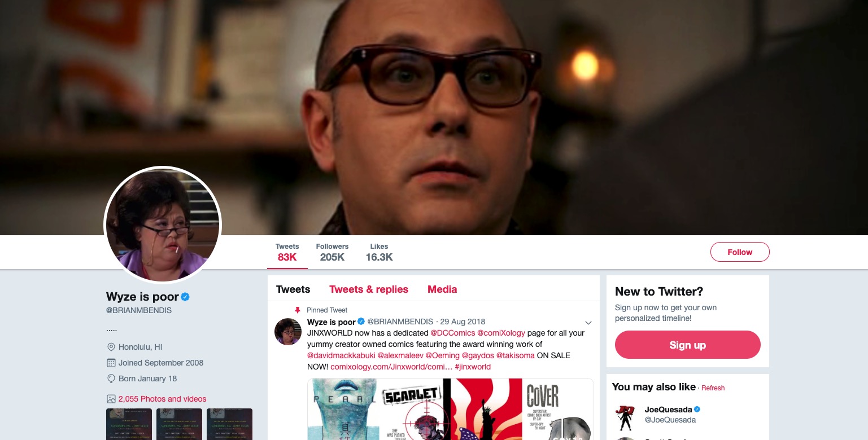Click the photo icon next to 2,055 Photos and videos
This screenshot has height=440, width=868.
[x=111, y=399]
